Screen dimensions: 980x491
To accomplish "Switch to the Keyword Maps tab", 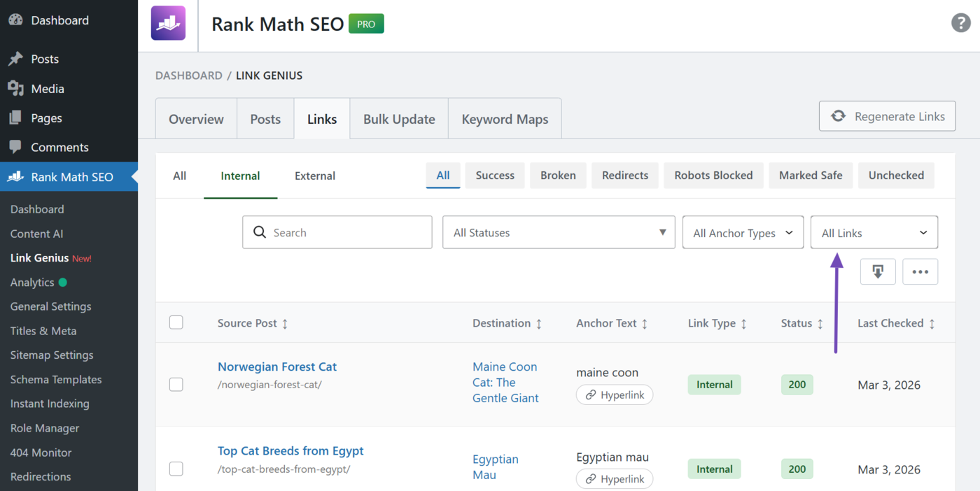I will click(504, 119).
